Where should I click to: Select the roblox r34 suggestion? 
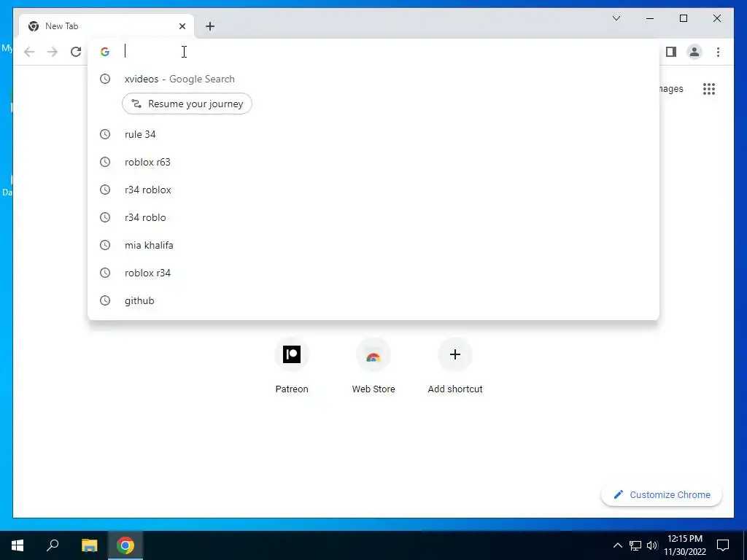[373, 273]
